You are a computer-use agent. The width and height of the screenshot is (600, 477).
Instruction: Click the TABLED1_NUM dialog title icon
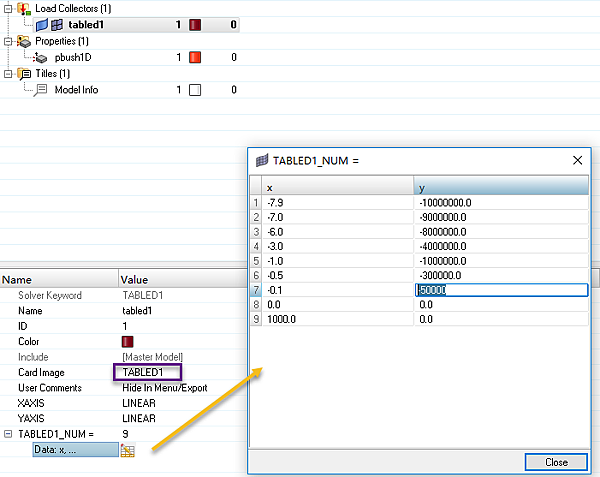262,161
